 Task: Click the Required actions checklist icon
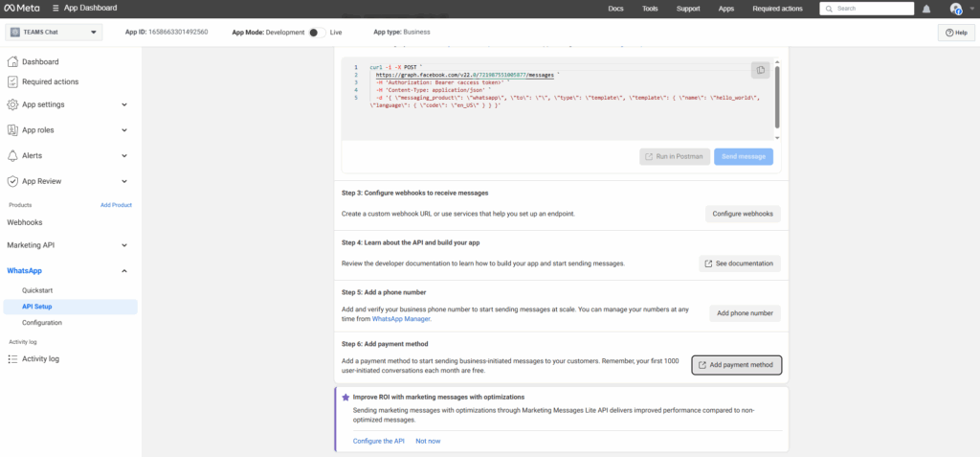point(11,81)
